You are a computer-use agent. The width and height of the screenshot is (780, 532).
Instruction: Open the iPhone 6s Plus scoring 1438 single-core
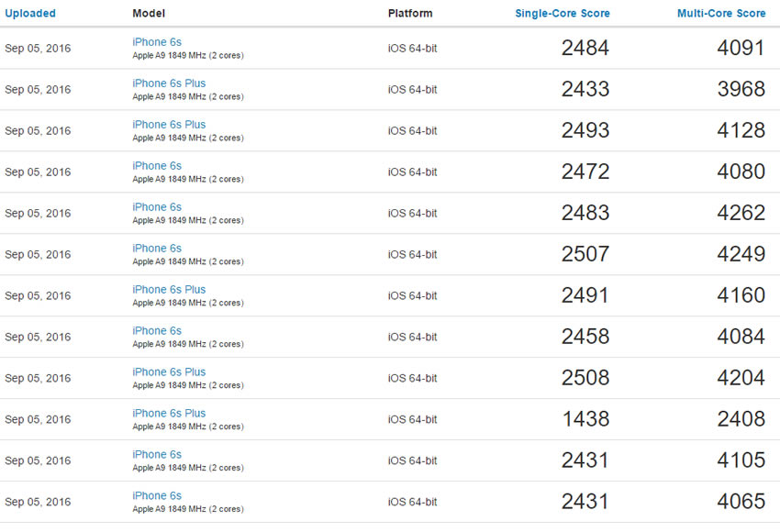coord(168,413)
